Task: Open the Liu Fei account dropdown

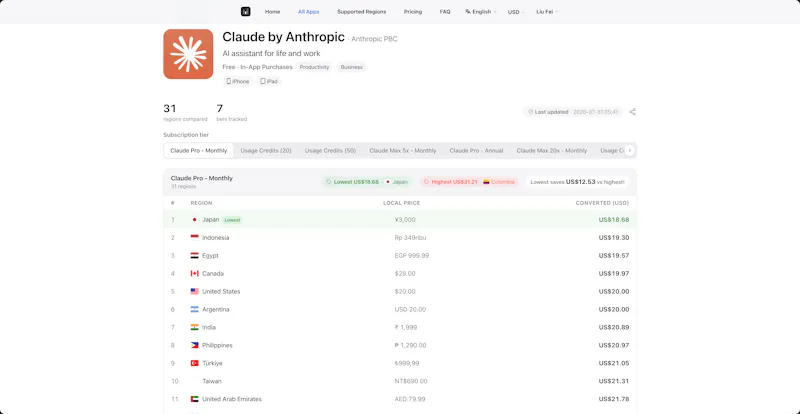Action: tap(547, 12)
